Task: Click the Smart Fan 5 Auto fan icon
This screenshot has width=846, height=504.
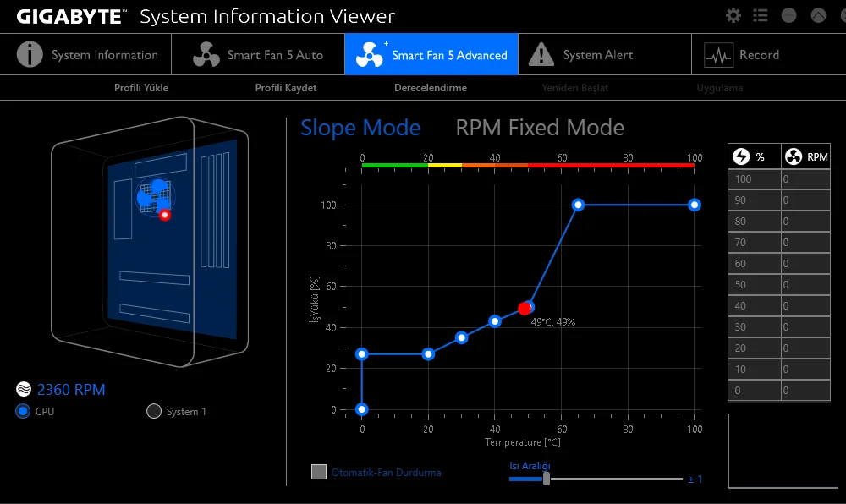Action: coord(206,54)
